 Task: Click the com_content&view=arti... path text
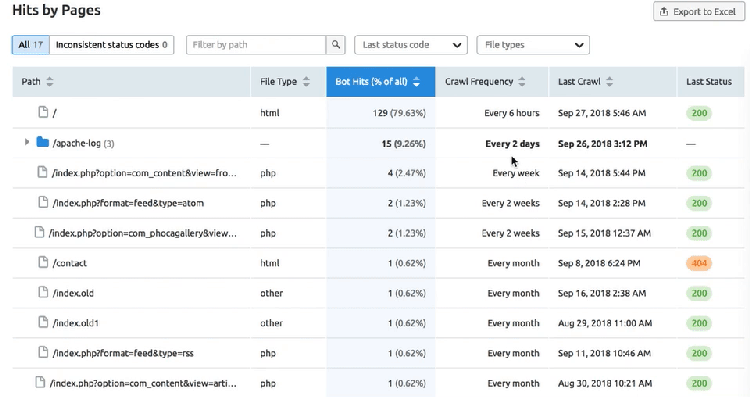143,384
